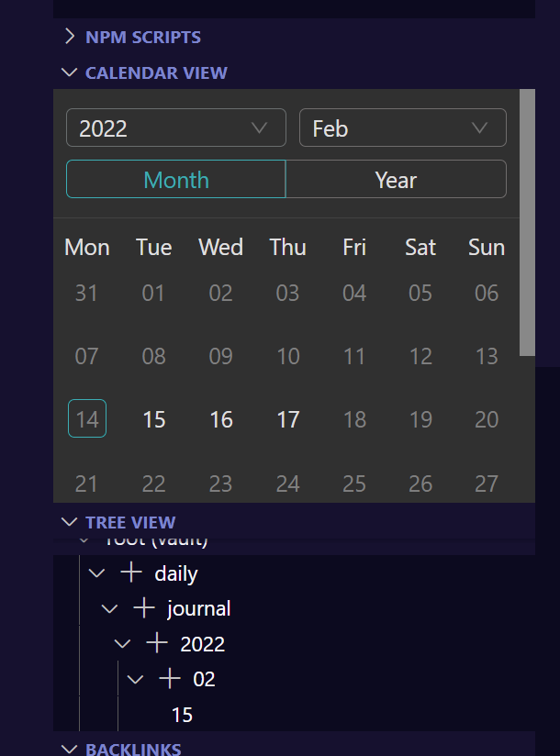
Task: Toggle calendar to Month view
Action: tap(175, 179)
